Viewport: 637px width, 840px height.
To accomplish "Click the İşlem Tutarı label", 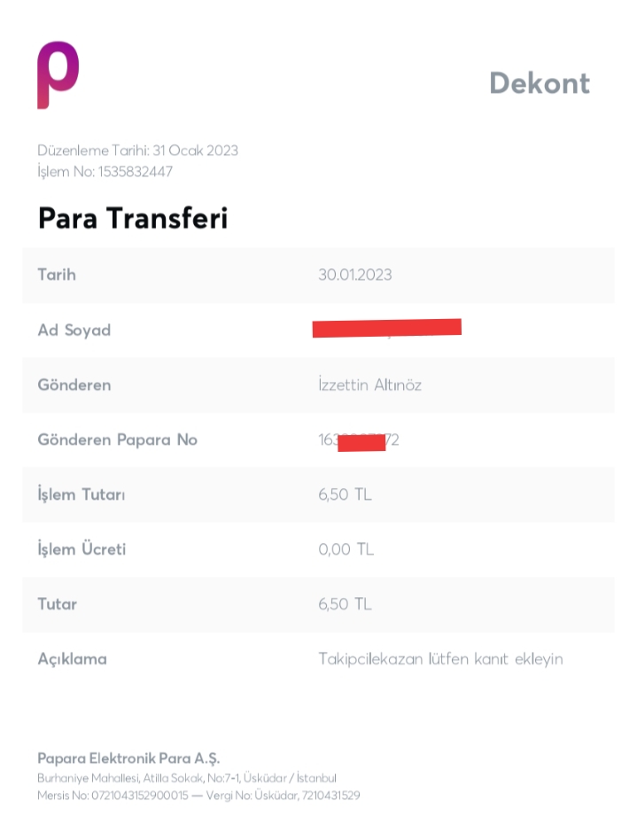I will tap(81, 494).
